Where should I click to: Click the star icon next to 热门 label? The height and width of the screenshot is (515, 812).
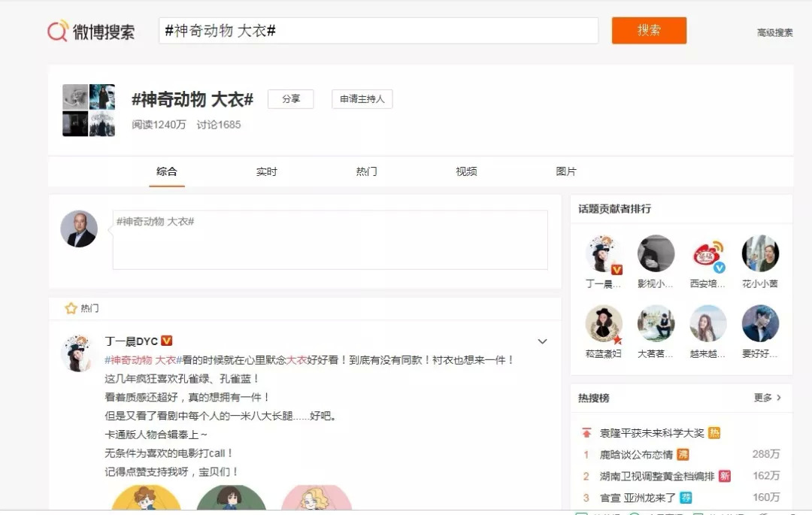(x=71, y=308)
